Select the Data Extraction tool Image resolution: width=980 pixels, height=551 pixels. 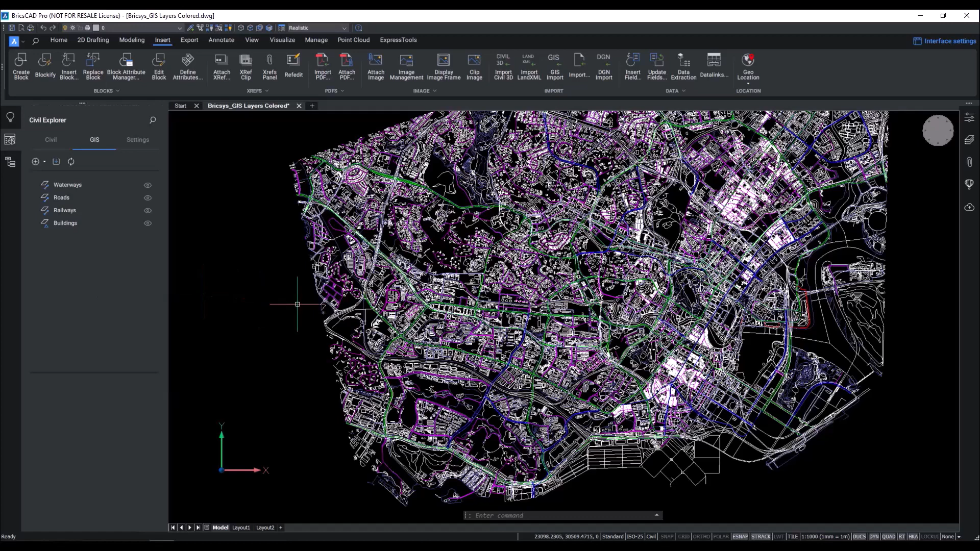pyautogui.click(x=683, y=66)
